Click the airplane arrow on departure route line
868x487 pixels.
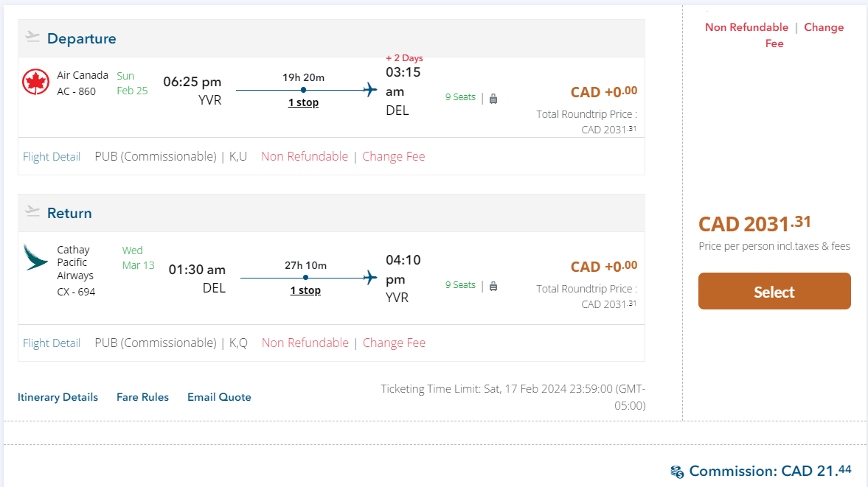tap(370, 90)
